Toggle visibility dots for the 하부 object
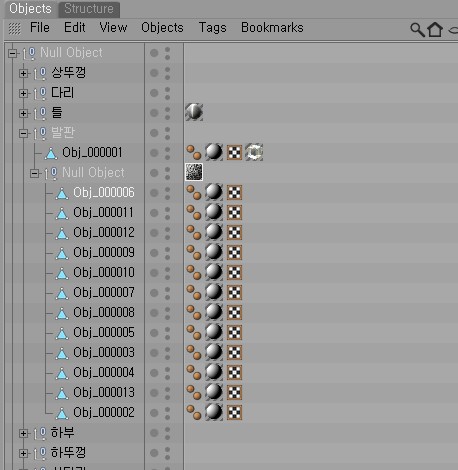 coord(167,433)
